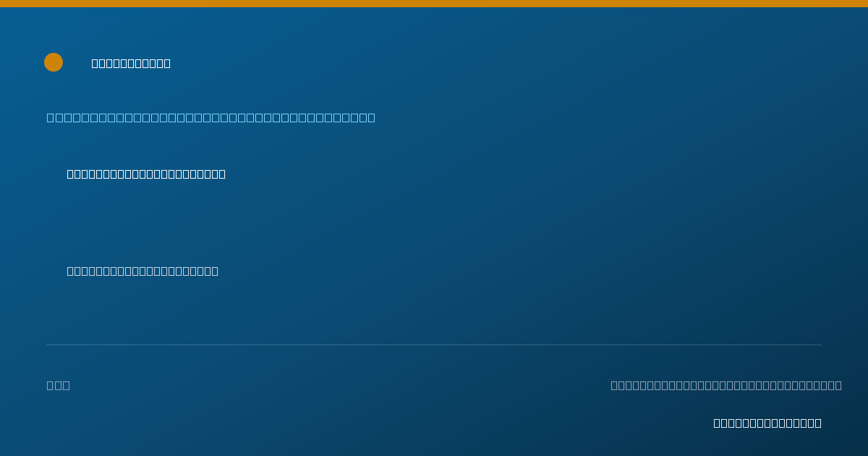
Task: Click the light blue headline text line
Action: tap(211, 117)
